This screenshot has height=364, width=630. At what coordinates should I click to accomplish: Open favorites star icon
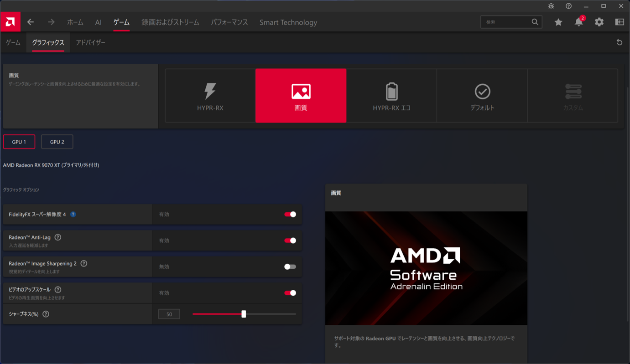point(558,22)
